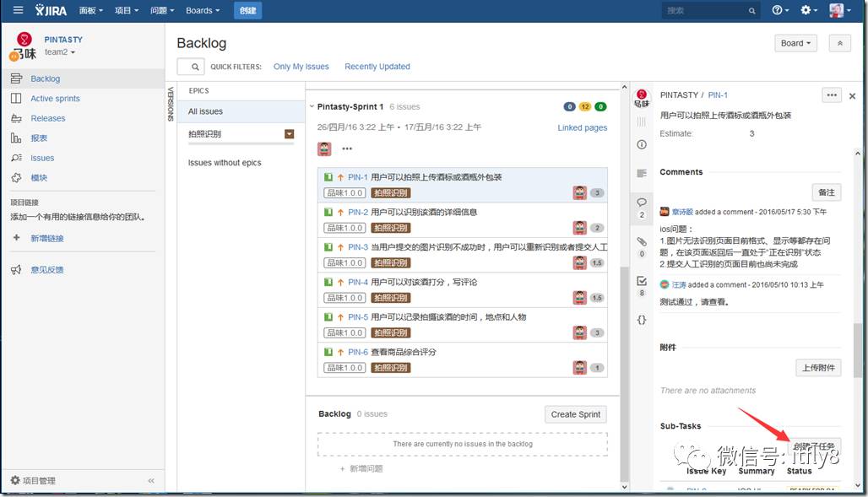Click the sub-tasks checkbox icon
This screenshot has width=868, height=497.
click(x=642, y=281)
